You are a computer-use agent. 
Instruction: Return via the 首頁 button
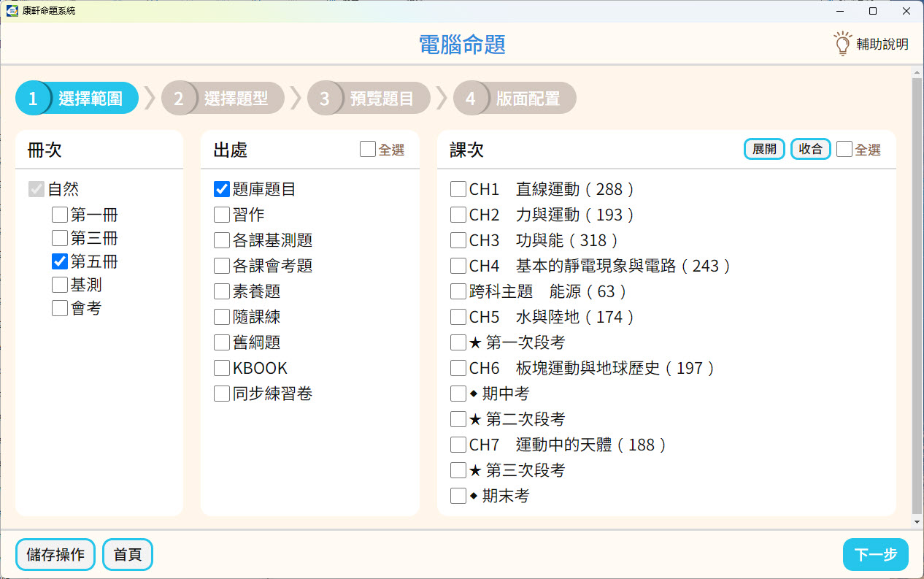pos(128,554)
